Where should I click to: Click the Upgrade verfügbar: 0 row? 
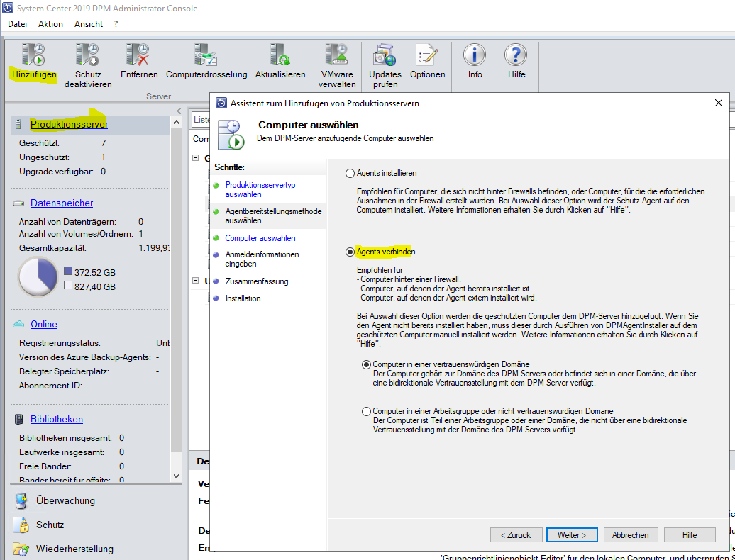[63, 172]
